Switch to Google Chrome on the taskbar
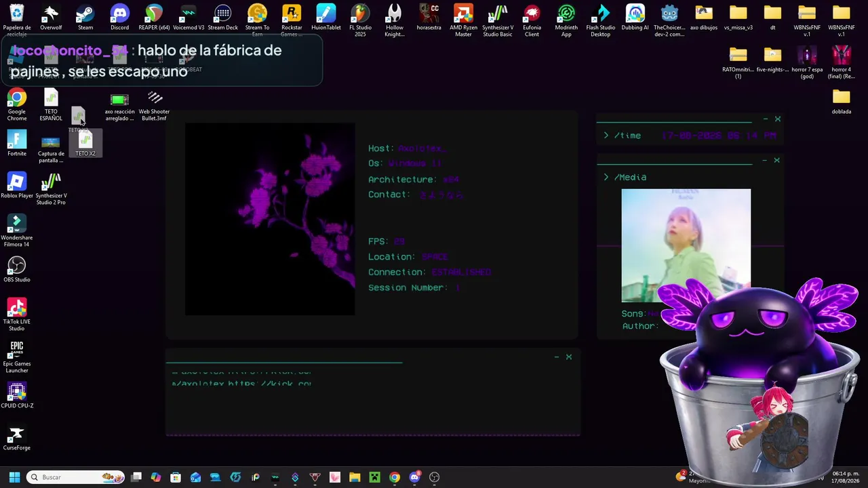Viewport: 868px width, 488px height. pyautogui.click(x=395, y=477)
